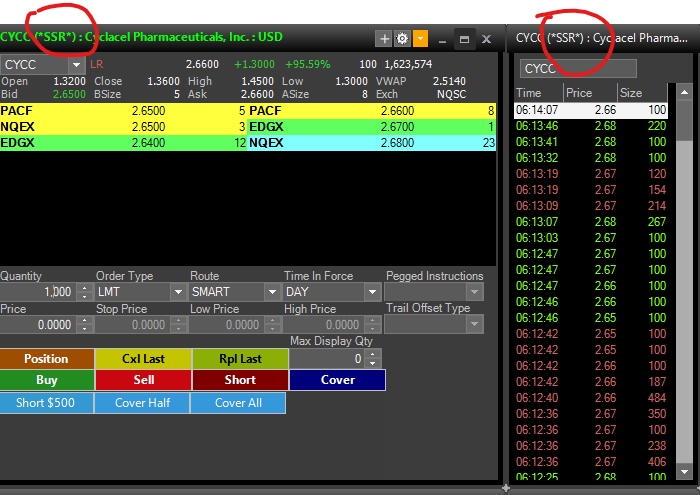Click the Cover All button
This screenshot has height=495, width=700.
[x=238, y=403]
